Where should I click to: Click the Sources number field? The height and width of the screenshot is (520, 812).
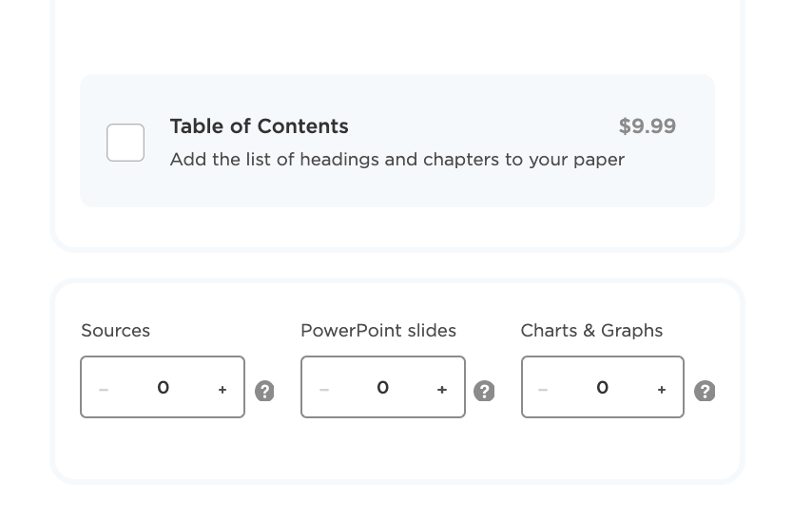coord(163,388)
